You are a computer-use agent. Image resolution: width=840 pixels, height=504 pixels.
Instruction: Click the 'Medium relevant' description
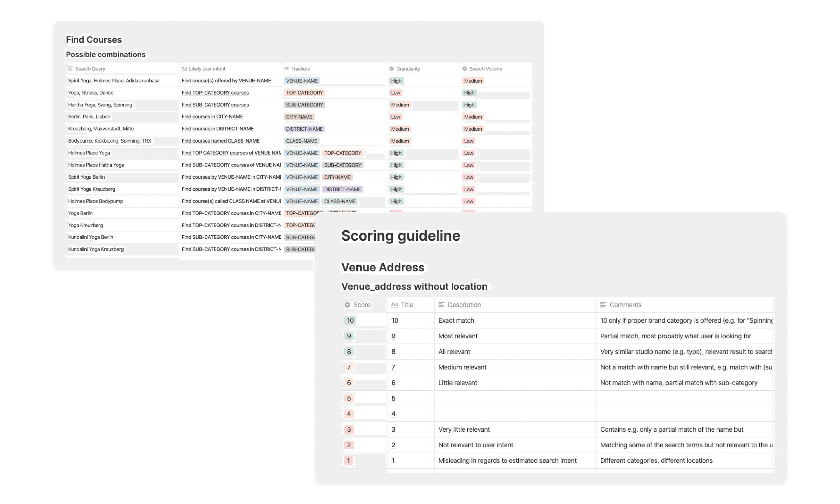point(462,367)
